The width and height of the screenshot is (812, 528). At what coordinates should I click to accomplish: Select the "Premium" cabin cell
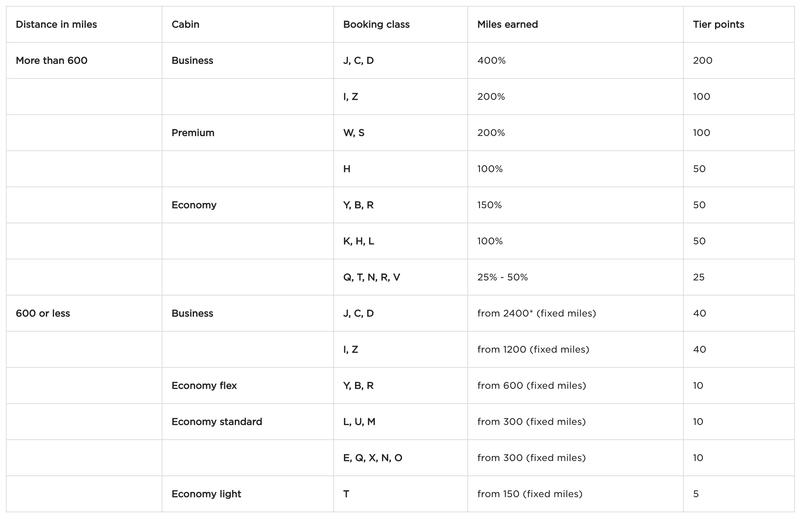pyautogui.click(x=193, y=133)
